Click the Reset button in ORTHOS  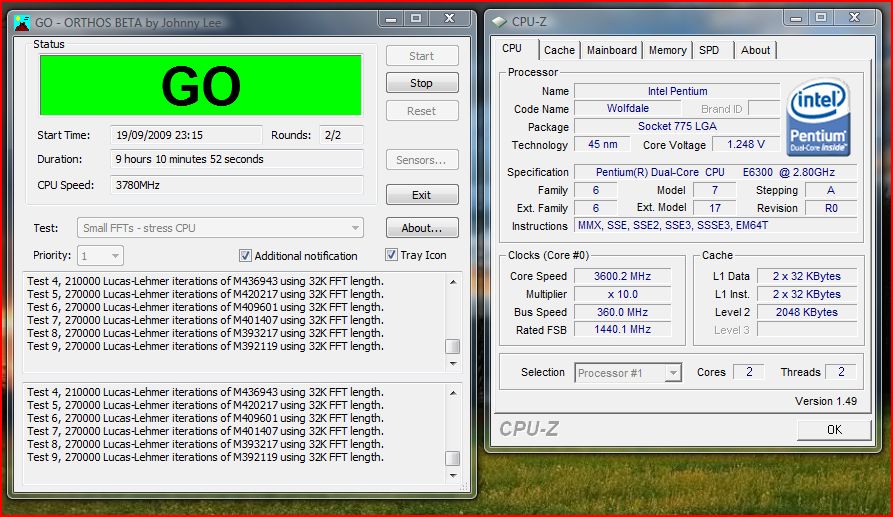[421, 111]
